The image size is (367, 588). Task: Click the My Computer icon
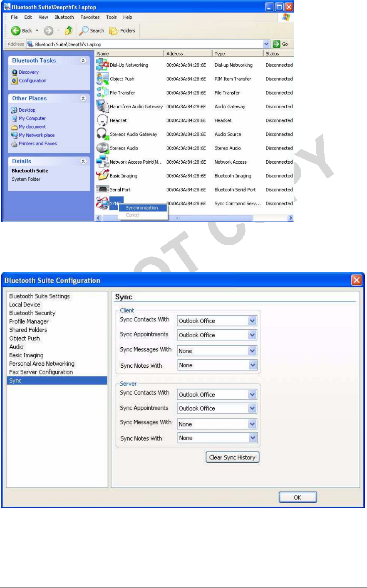[14, 118]
